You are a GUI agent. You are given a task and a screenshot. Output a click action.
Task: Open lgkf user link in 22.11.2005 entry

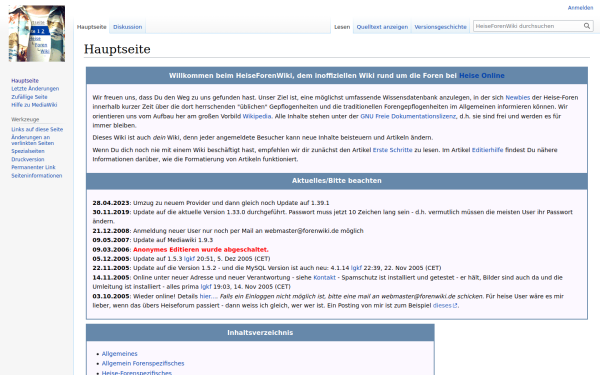[356, 268]
